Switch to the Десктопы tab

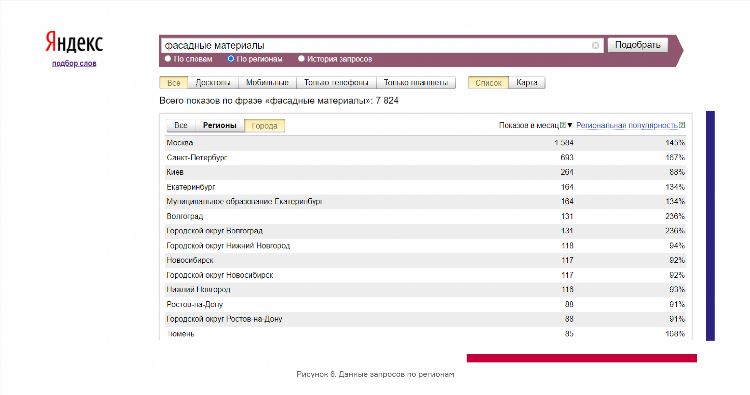(x=213, y=83)
